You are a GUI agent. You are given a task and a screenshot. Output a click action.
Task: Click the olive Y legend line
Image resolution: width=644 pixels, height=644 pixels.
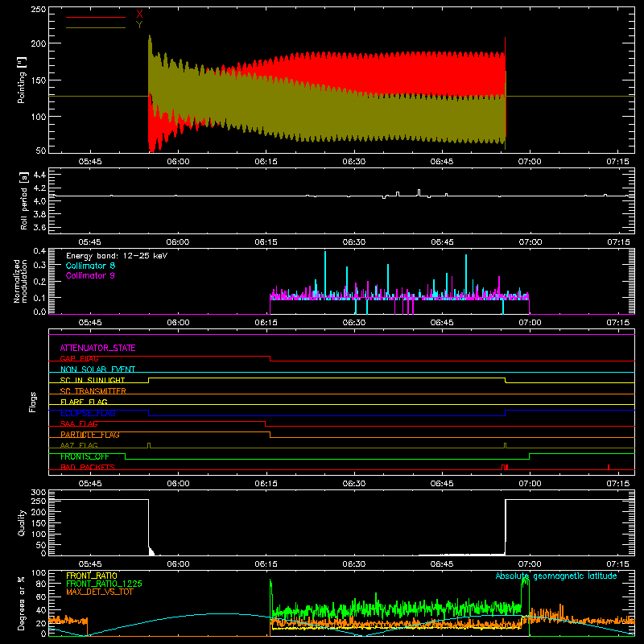coord(95,27)
